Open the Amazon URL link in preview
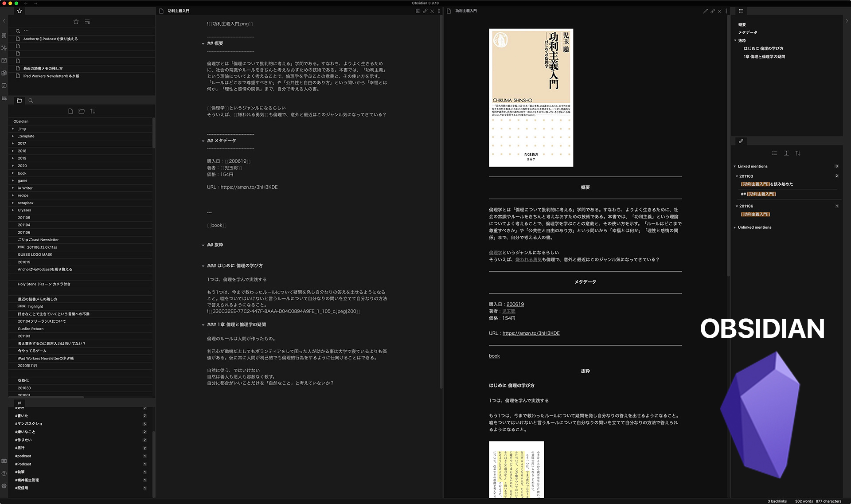The image size is (851, 504). (x=531, y=333)
